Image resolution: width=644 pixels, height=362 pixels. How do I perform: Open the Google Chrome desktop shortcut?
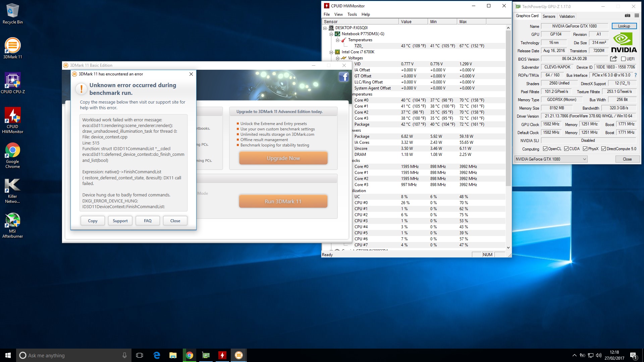[12, 155]
